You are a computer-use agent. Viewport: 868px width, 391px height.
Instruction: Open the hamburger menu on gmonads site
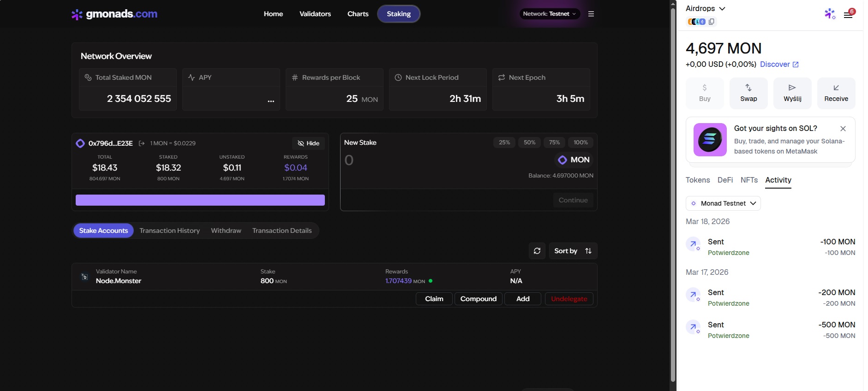click(x=591, y=14)
